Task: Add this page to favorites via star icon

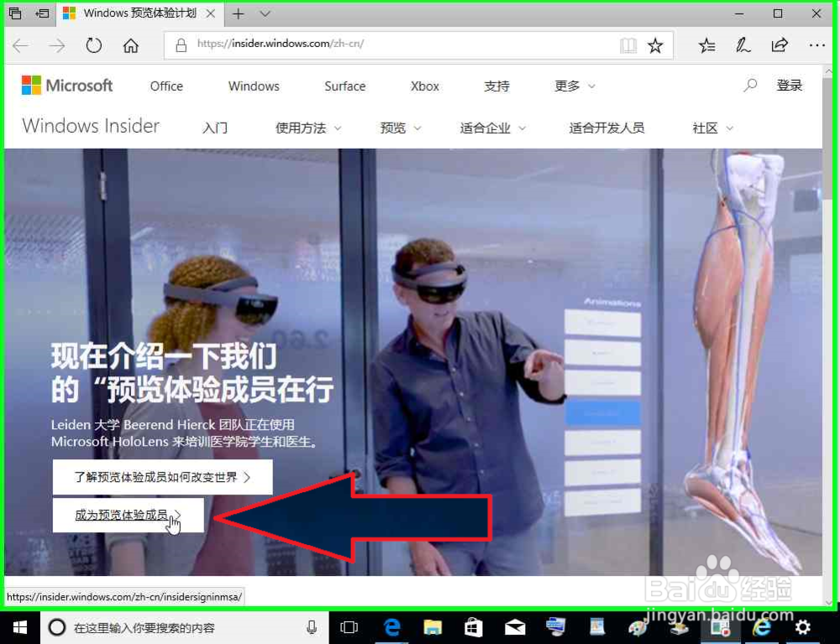Action: point(656,45)
